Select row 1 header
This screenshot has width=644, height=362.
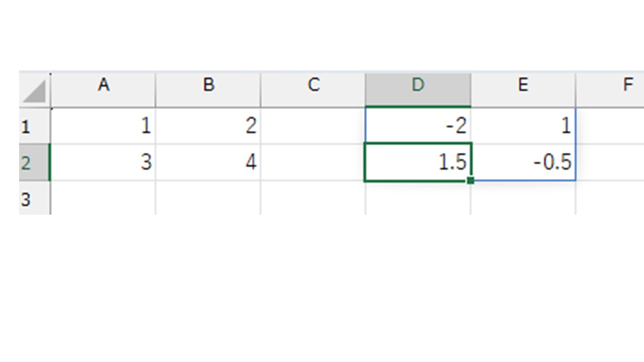tap(35, 126)
